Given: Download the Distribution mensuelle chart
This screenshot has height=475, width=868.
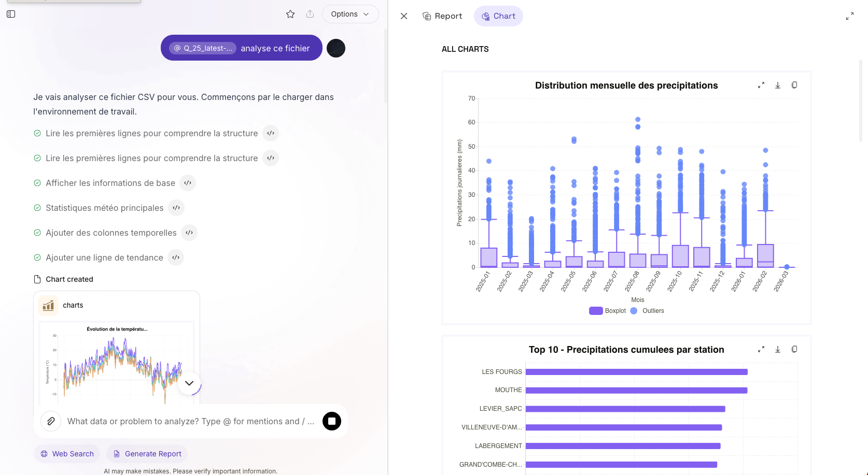Looking at the screenshot, I should tap(778, 85).
